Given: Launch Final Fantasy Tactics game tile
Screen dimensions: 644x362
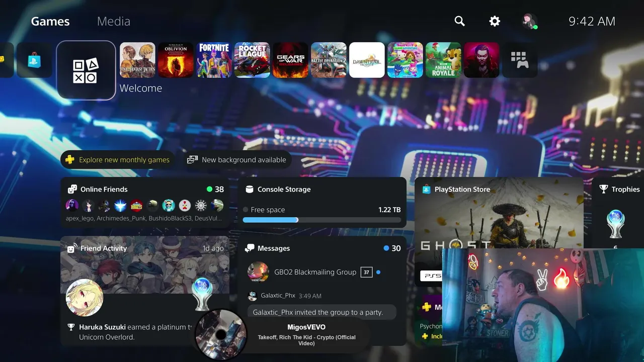Looking at the screenshot, I should click(137, 60).
